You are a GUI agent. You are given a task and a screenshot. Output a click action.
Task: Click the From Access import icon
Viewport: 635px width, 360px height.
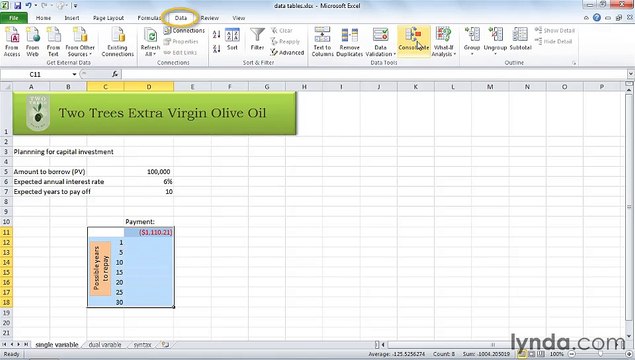tap(12, 41)
